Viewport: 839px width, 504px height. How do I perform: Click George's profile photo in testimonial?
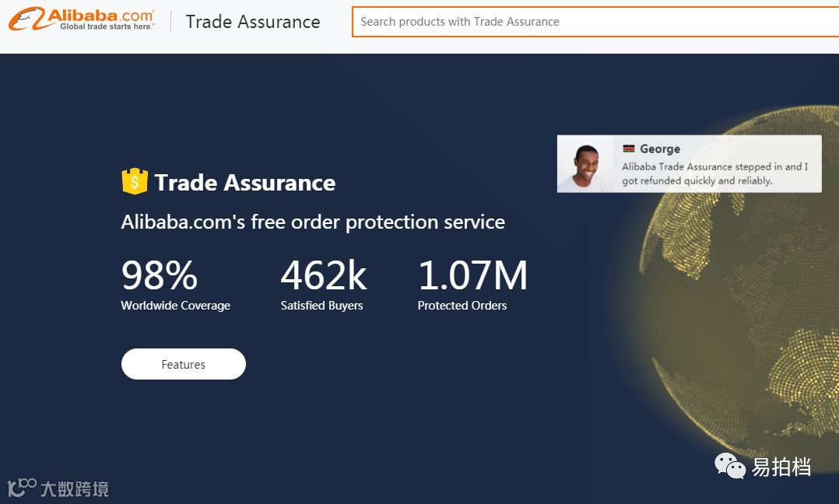click(x=585, y=164)
